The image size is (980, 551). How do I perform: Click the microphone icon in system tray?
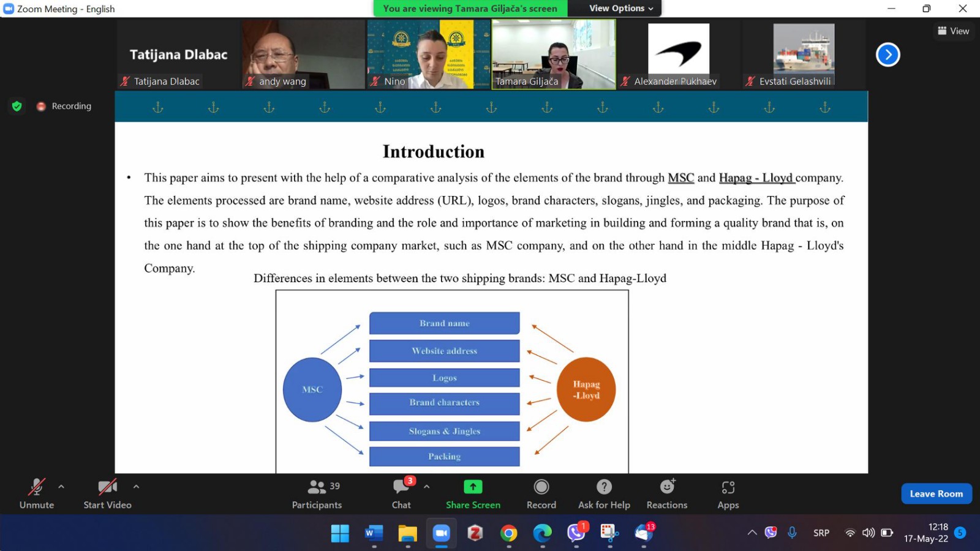pos(792,533)
